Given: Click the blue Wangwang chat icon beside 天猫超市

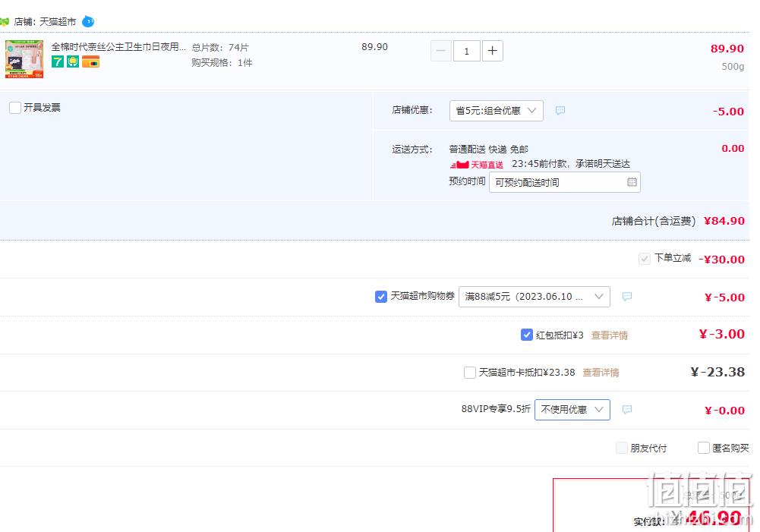Looking at the screenshot, I should click(x=88, y=21).
